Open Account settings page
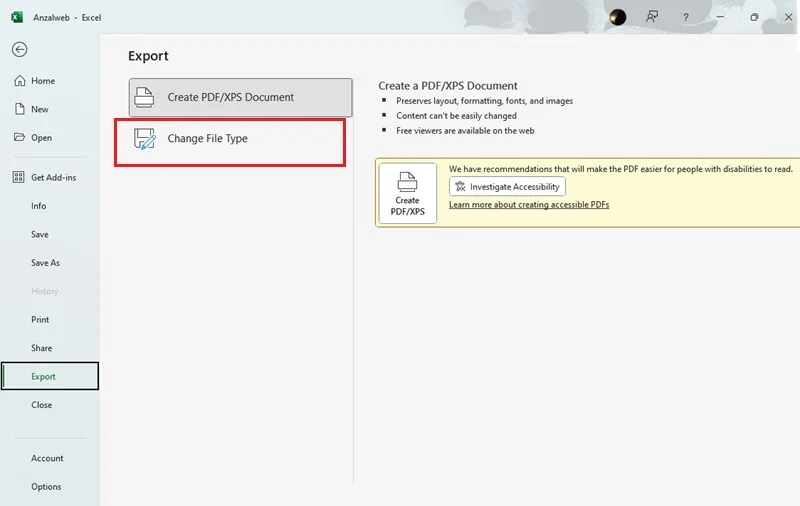This screenshot has height=506, width=800. (47, 458)
